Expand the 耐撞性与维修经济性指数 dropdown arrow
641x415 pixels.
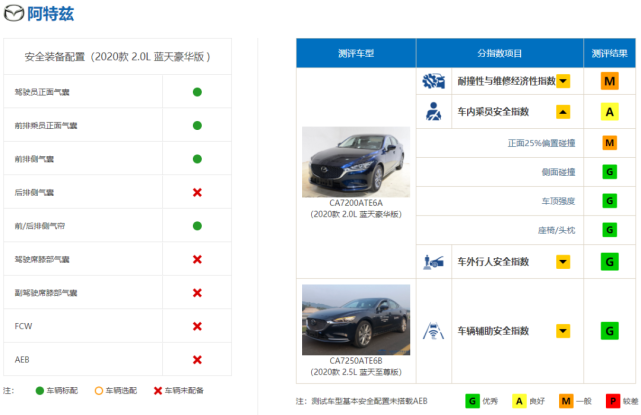[x=563, y=81]
